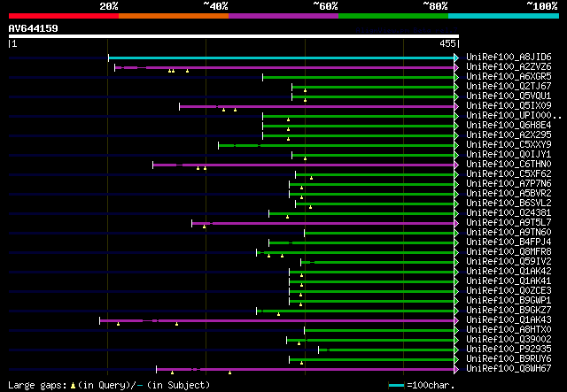Open hit UniRef100_A5BVR2

(x=509, y=194)
